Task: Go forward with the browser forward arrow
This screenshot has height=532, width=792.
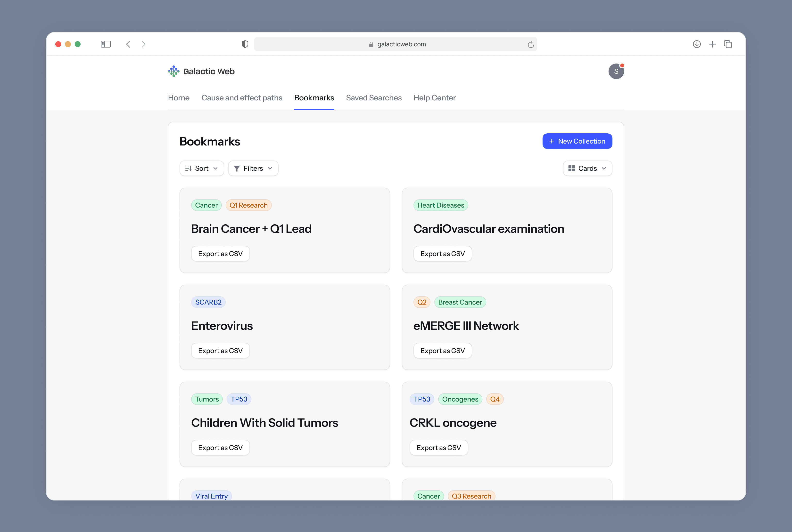Action: [144, 44]
